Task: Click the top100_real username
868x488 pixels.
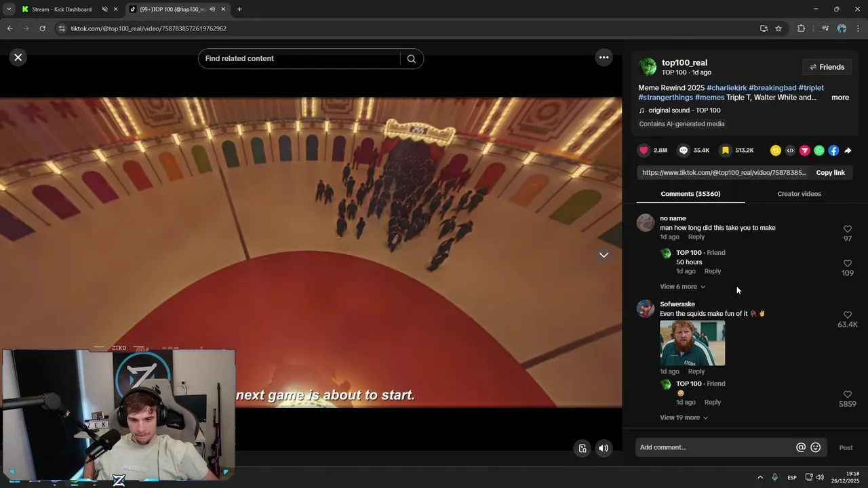Action: pos(684,62)
